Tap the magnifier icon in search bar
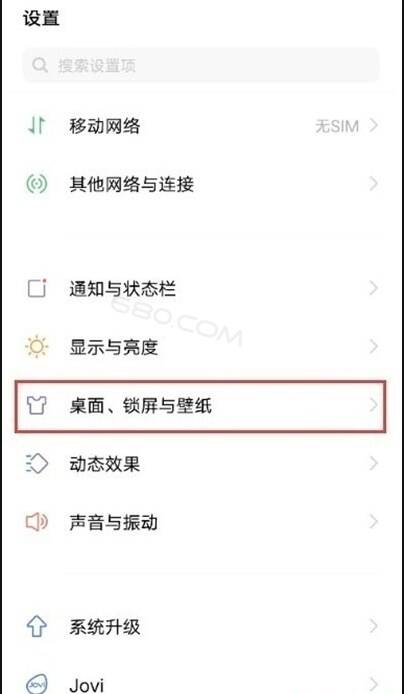Image resolution: width=404 pixels, height=694 pixels. 40,66
